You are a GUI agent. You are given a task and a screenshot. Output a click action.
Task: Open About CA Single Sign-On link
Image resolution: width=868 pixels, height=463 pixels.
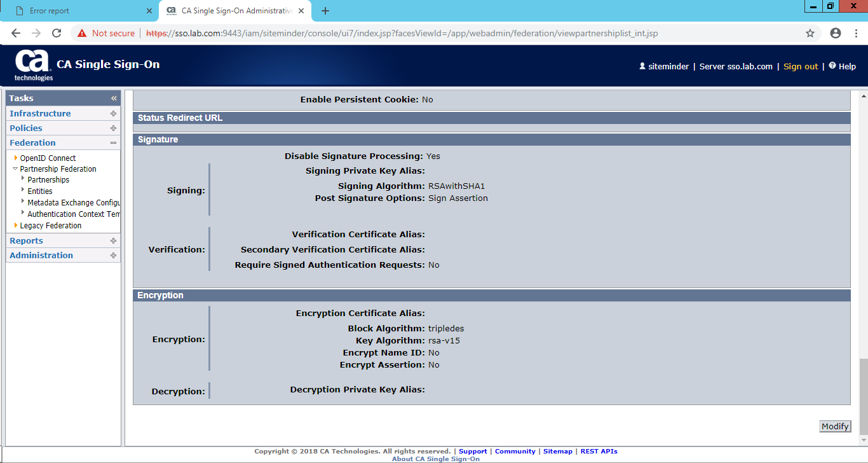click(436, 459)
